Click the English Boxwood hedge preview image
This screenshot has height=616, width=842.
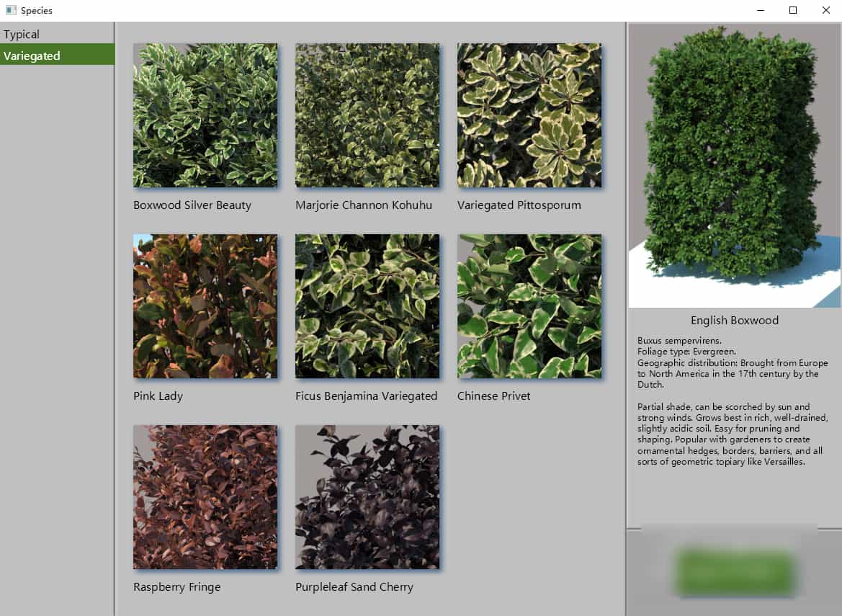coord(734,166)
